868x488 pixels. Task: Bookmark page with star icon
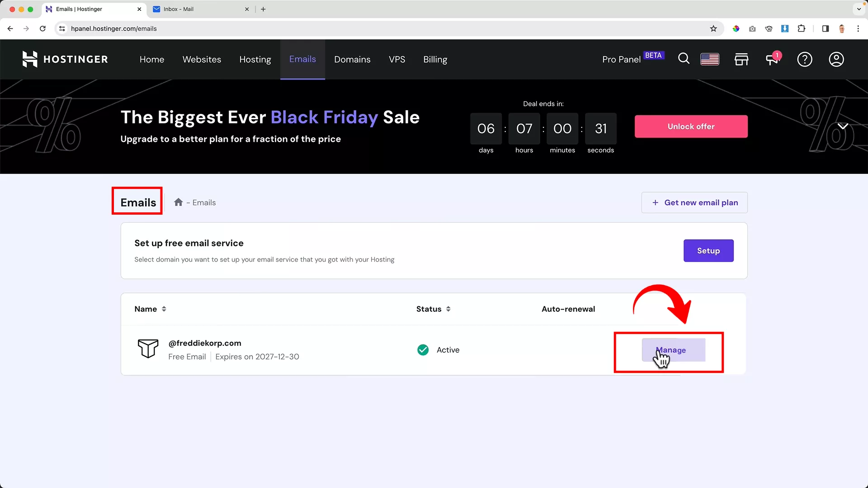(713, 28)
